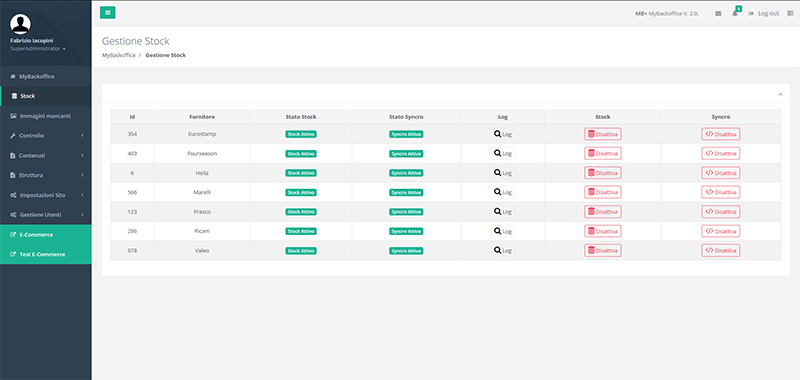Expand the Struttura sidebar menu
This screenshot has height=380, width=800.
click(x=46, y=175)
